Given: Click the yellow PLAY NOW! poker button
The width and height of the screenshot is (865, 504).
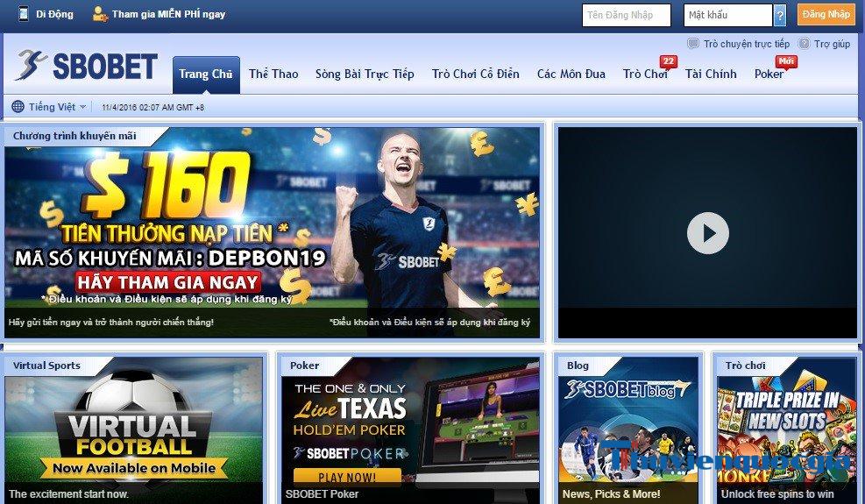Looking at the screenshot, I should (347, 477).
